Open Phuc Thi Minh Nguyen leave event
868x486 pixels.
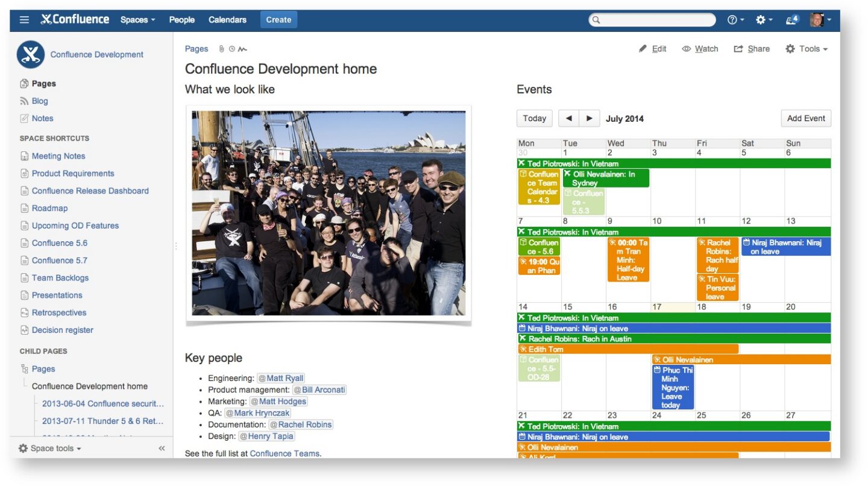click(673, 387)
